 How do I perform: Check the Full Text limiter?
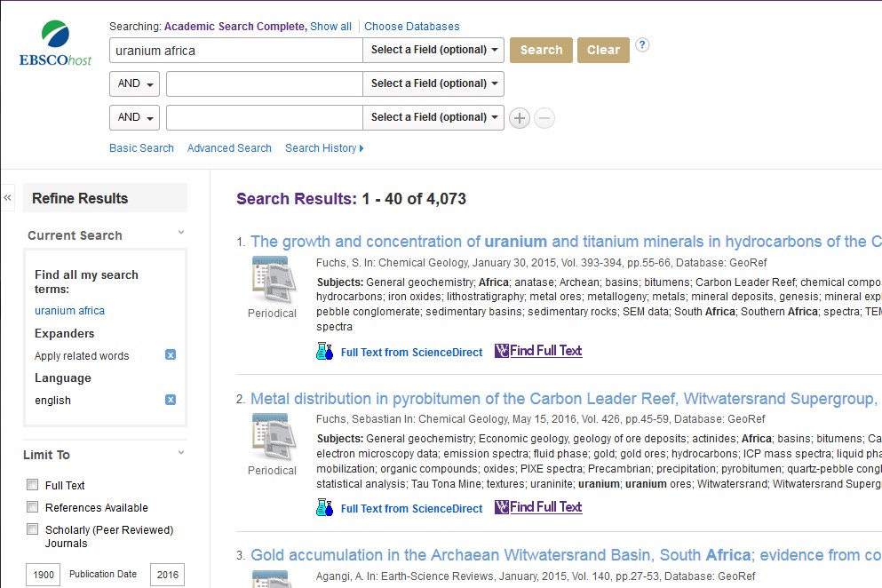coord(33,484)
